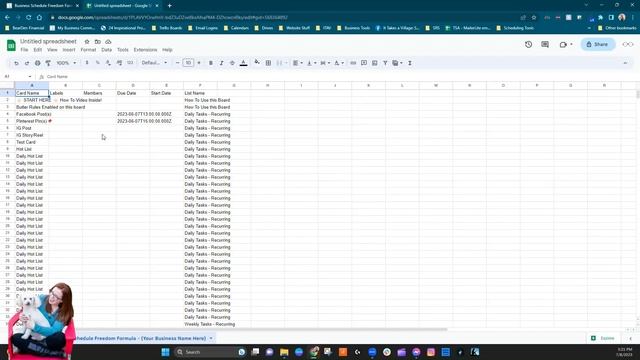Open horizontal align dropdown

click(298, 63)
